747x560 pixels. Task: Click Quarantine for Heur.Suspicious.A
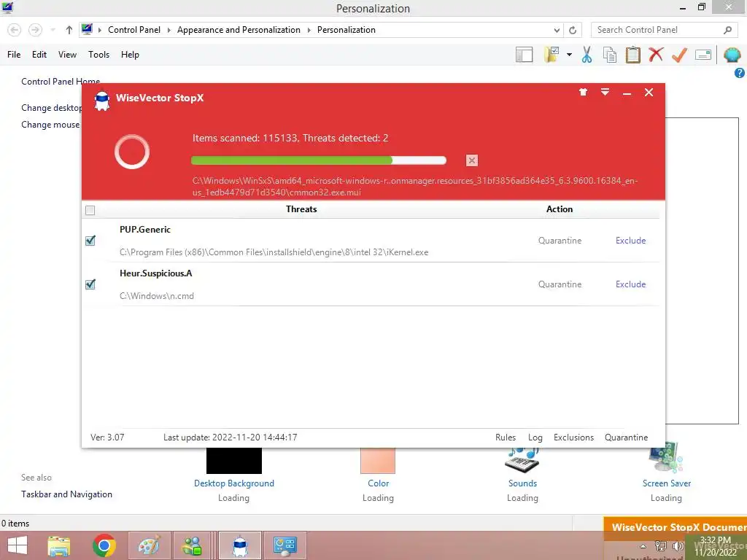[560, 284]
